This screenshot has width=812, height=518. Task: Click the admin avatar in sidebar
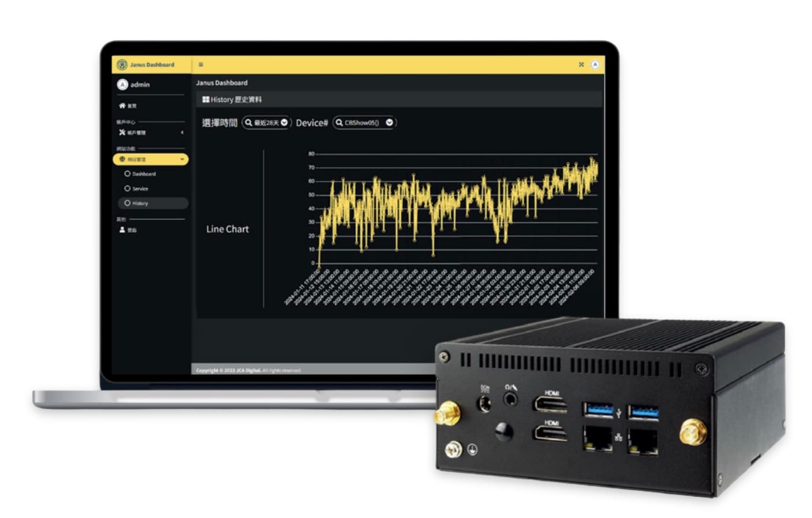click(x=122, y=84)
